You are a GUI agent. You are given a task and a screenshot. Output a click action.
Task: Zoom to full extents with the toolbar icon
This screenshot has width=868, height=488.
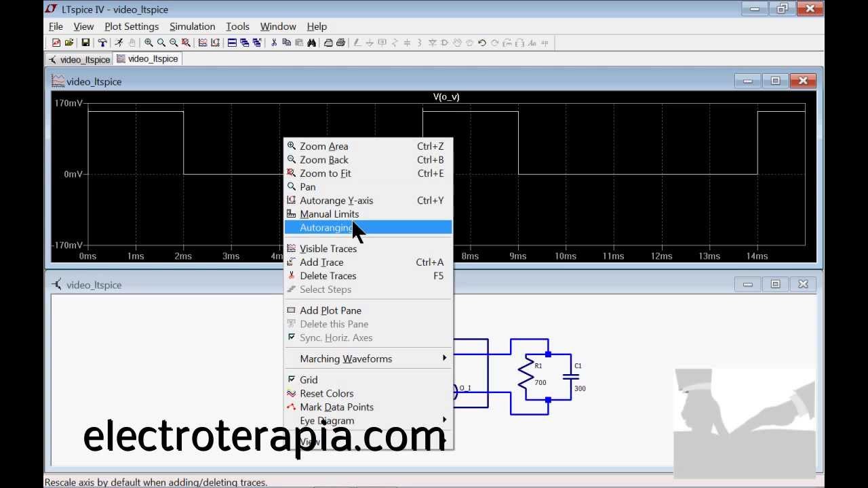(186, 43)
